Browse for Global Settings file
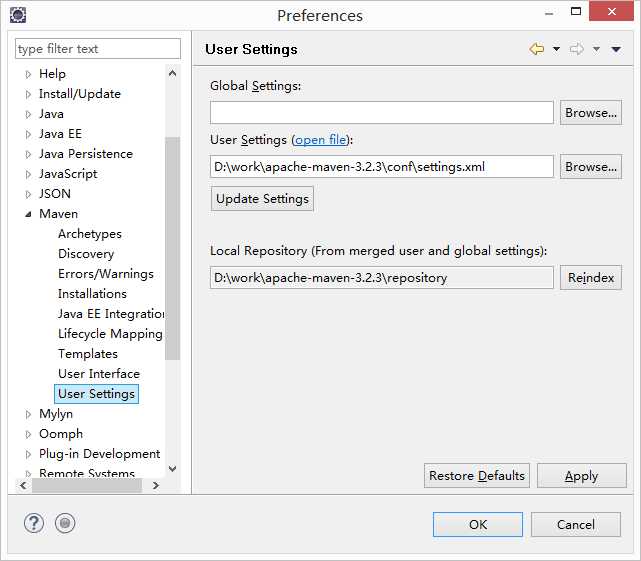 [x=591, y=112]
